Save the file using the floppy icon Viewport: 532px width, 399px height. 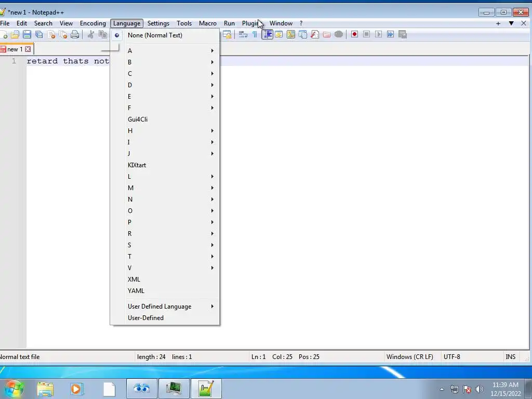click(x=27, y=34)
